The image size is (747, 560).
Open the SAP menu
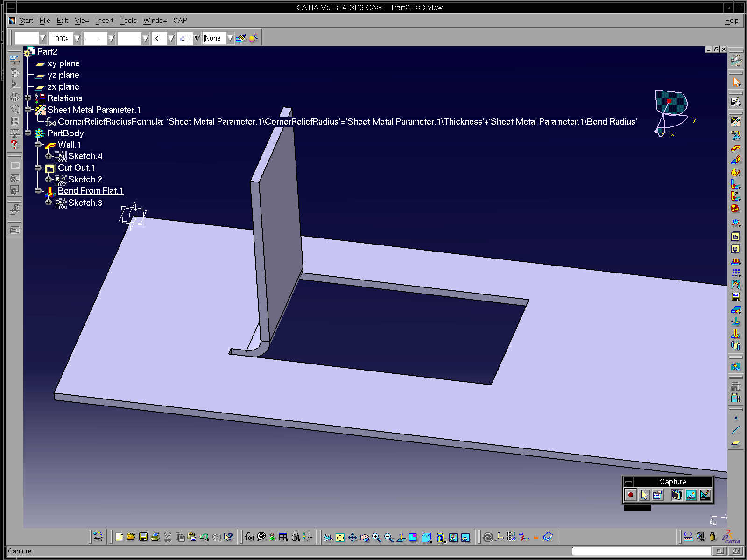pyautogui.click(x=180, y=21)
